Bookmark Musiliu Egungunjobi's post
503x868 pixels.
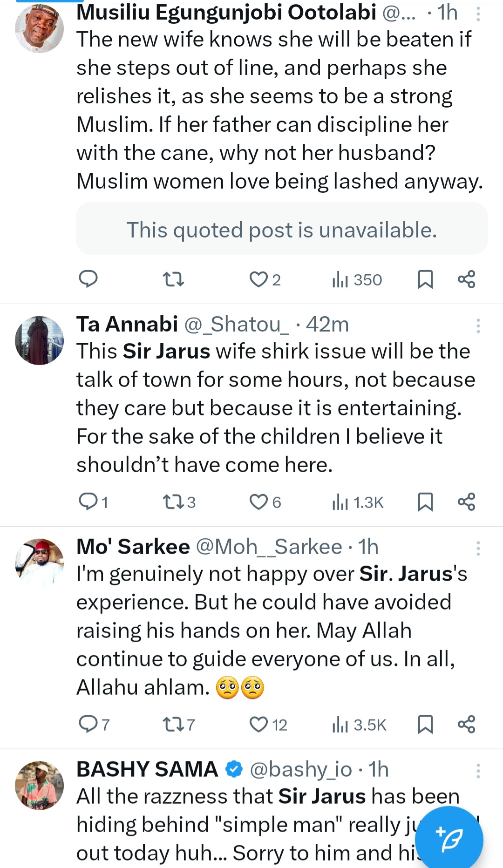[425, 279]
